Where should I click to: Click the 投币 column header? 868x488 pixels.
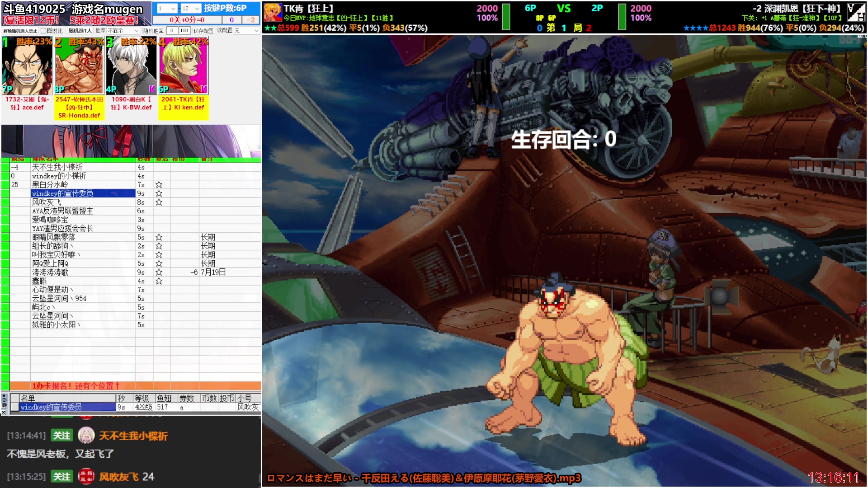tap(227, 398)
